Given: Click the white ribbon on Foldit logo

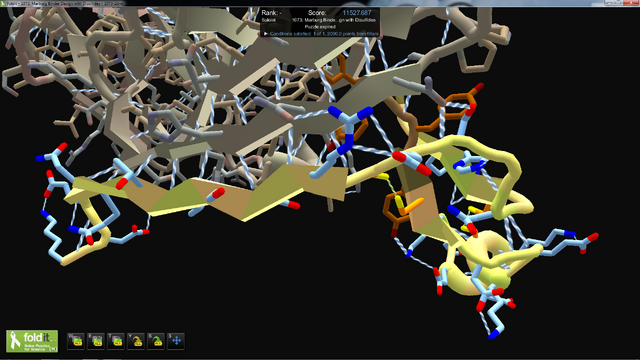Looking at the screenshot, I should coord(15,340).
